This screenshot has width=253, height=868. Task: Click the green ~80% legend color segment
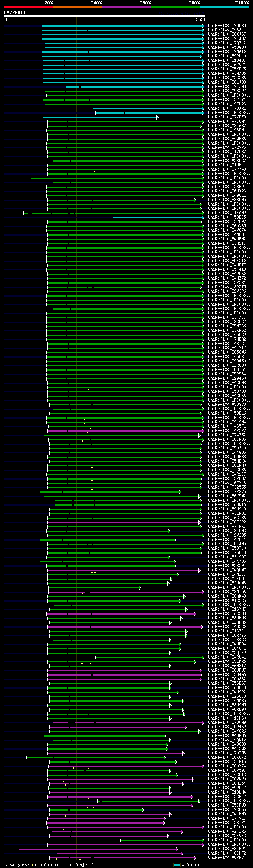click(x=175, y=7)
